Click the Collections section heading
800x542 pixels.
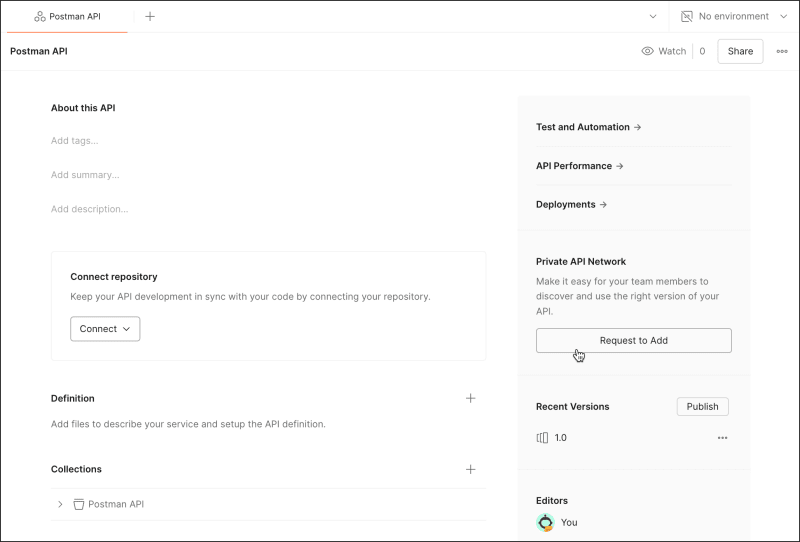tap(76, 469)
